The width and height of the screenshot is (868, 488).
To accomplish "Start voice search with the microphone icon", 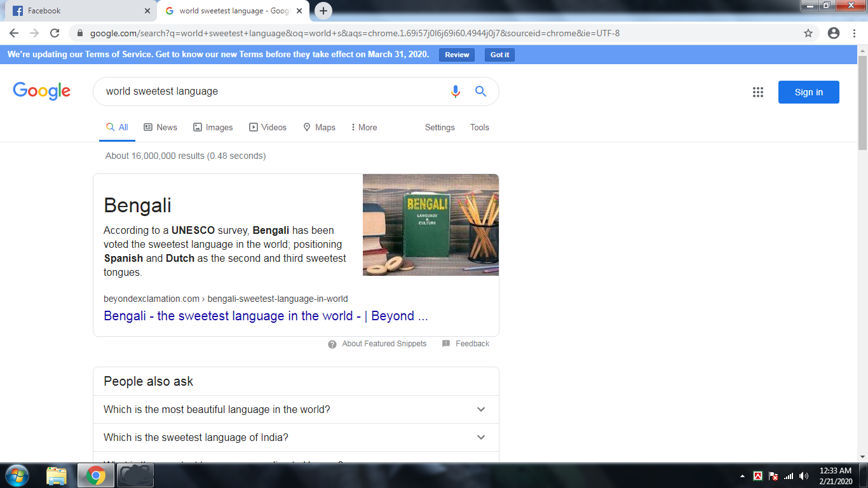I will (x=455, y=91).
